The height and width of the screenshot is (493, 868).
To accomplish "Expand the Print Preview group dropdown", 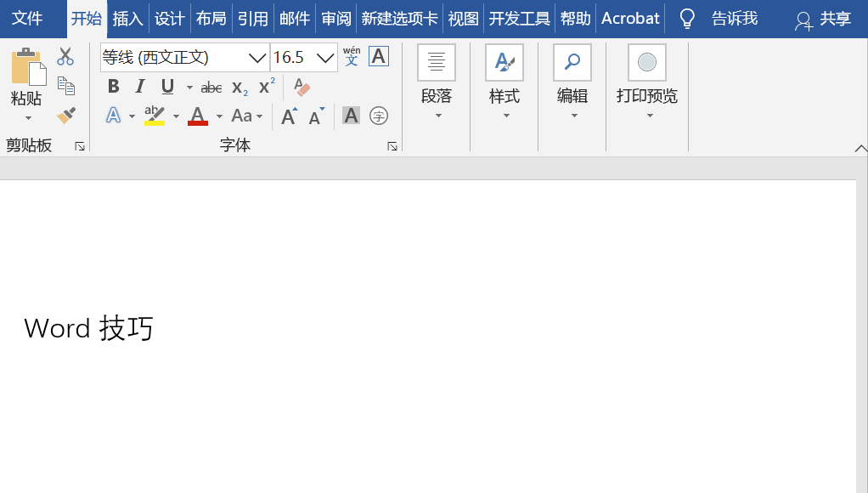I will tap(650, 116).
